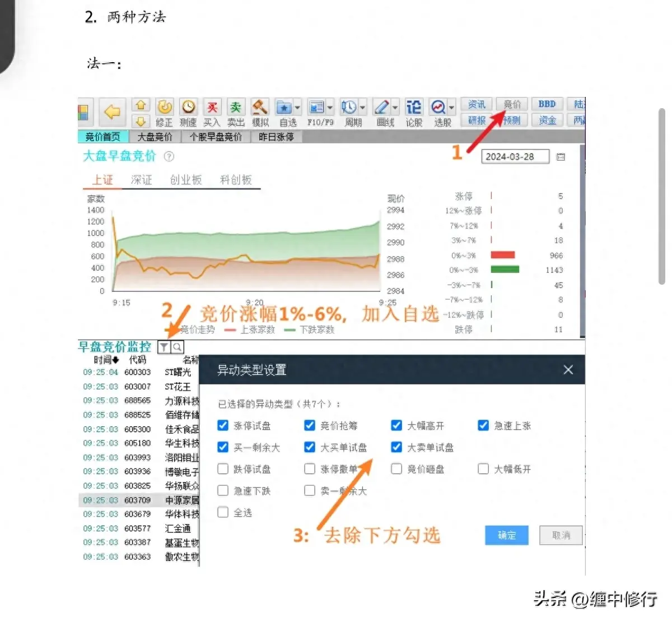Uncheck the 涨停试盘 checkbox
This screenshot has height=622, width=672.
coord(223,425)
